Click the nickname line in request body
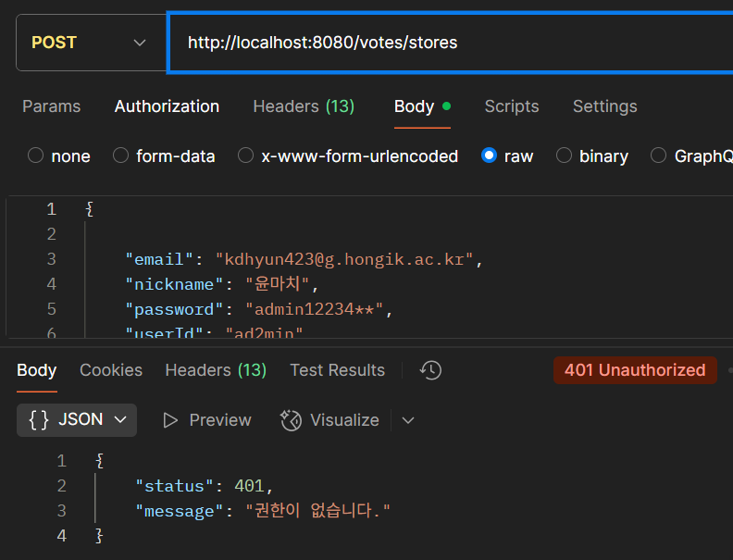The height and width of the screenshot is (560, 733). point(222,284)
